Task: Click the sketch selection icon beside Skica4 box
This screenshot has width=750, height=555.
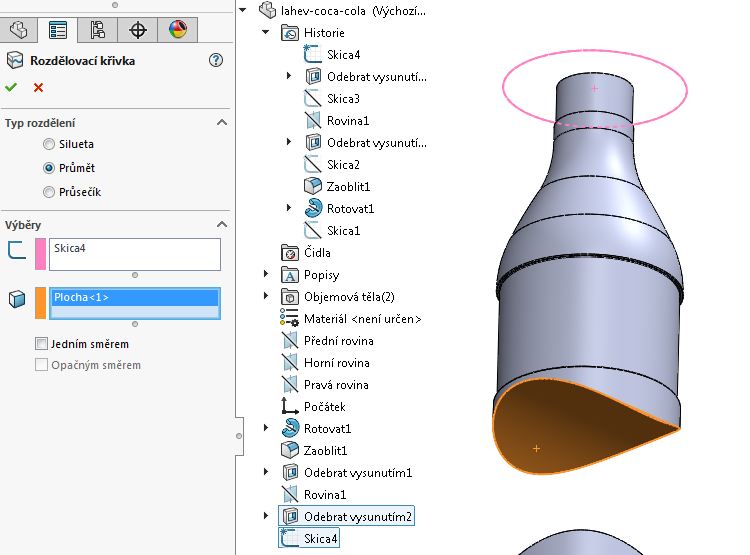Action: pyautogui.click(x=17, y=250)
